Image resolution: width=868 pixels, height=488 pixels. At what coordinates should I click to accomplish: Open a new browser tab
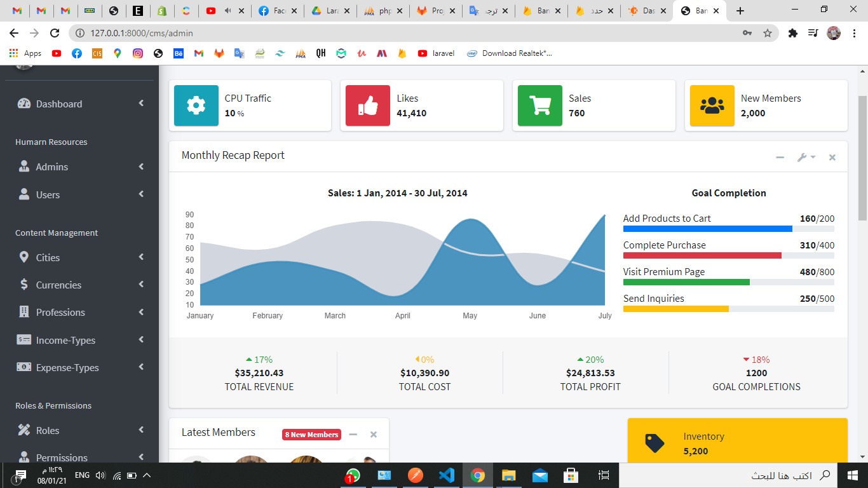point(740,11)
